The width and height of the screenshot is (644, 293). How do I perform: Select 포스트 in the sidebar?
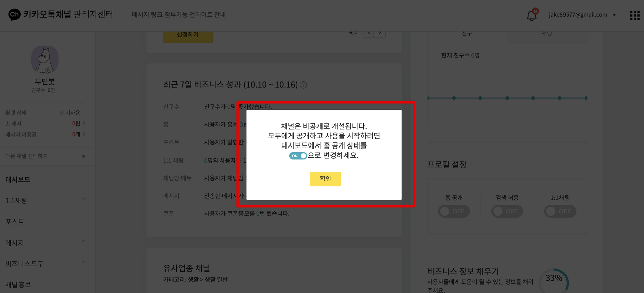(15, 222)
